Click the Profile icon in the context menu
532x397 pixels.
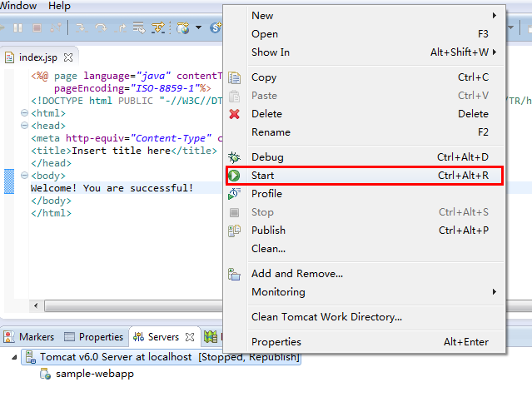coord(235,194)
